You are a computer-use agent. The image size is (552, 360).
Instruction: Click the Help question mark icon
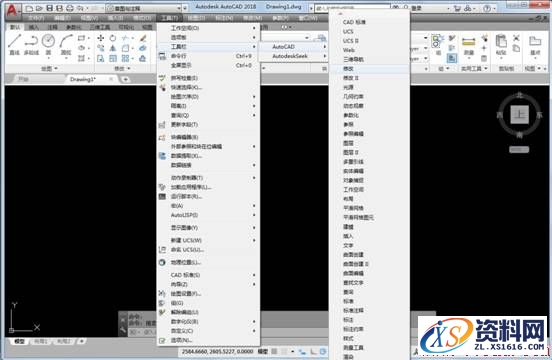pos(487,8)
